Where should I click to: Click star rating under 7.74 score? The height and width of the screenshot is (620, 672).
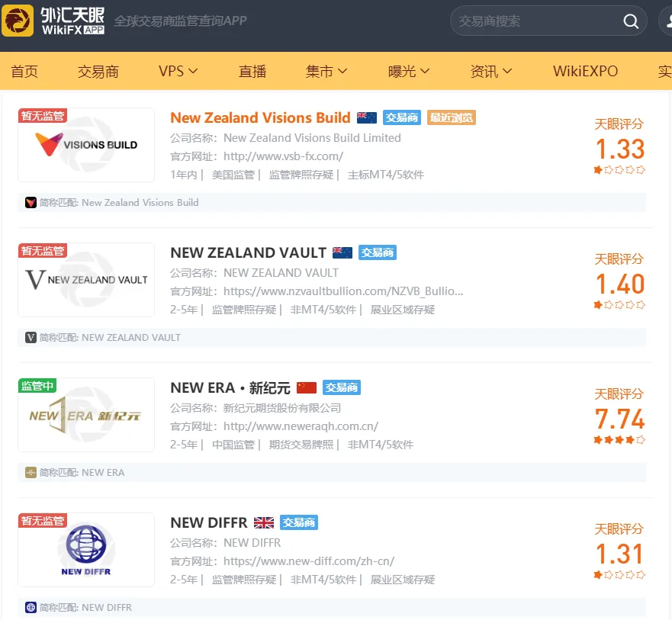click(x=619, y=440)
